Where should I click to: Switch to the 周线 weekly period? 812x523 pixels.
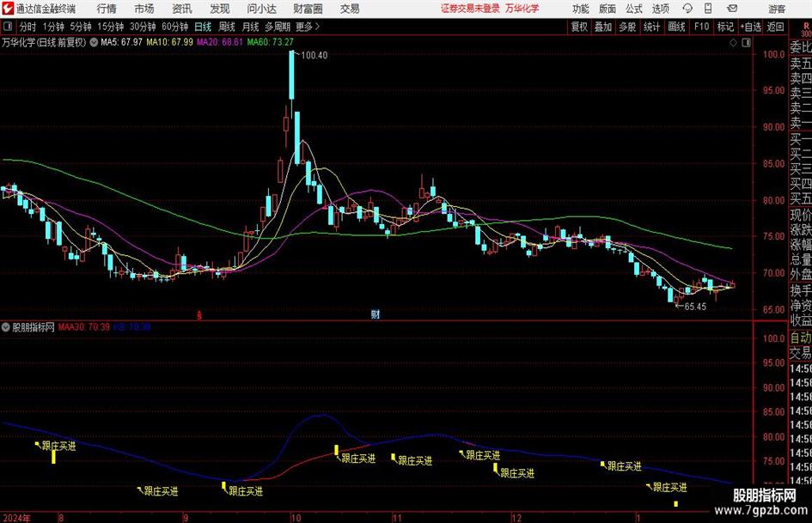tap(227, 27)
